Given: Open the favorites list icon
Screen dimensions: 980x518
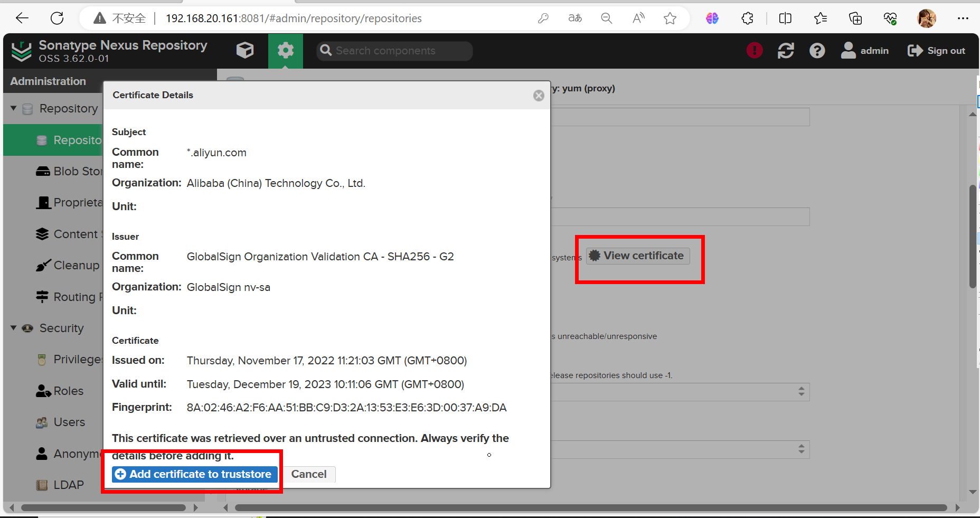Looking at the screenshot, I should click(x=821, y=18).
